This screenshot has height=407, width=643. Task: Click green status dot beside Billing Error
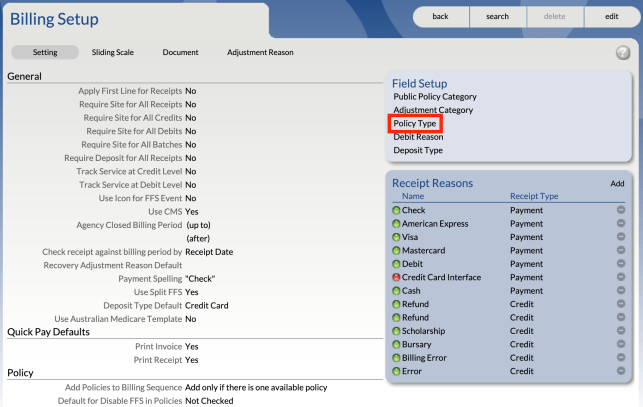396,358
